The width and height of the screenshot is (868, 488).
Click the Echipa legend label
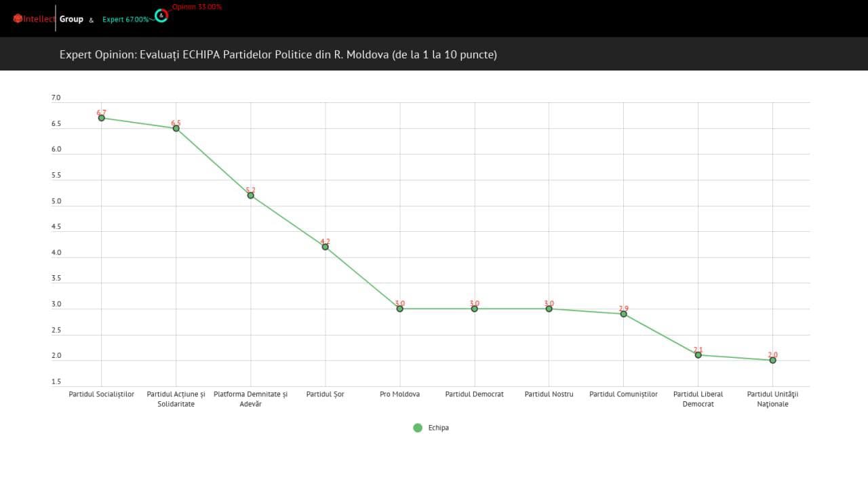click(439, 428)
